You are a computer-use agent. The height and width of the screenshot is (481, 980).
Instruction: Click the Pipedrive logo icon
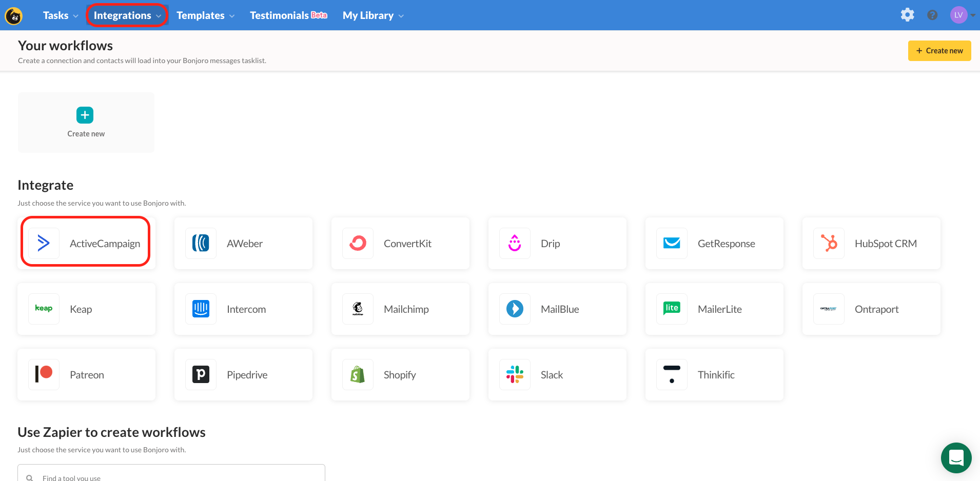point(201,374)
